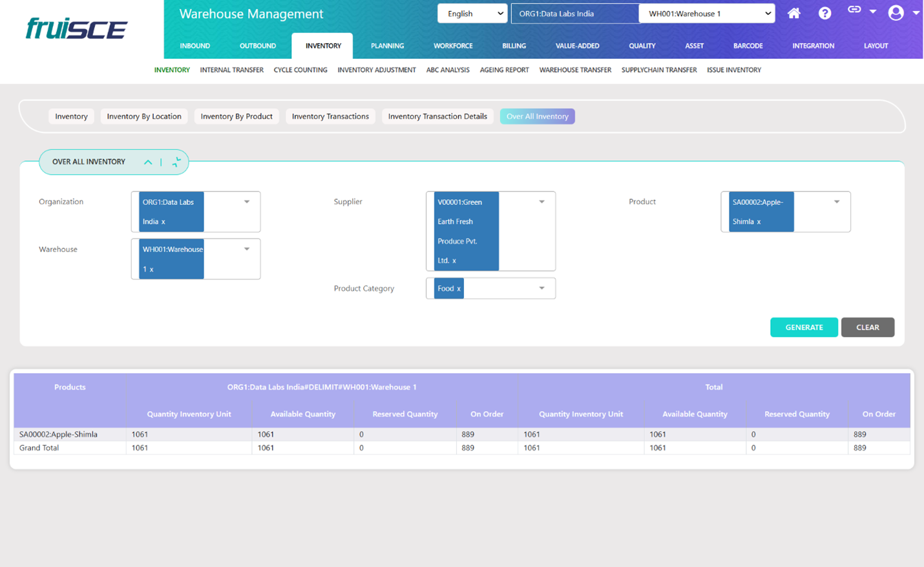This screenshot has height=567, width=924.
Task: Open the user profile avatar icon
Action: tap(896, 13)
